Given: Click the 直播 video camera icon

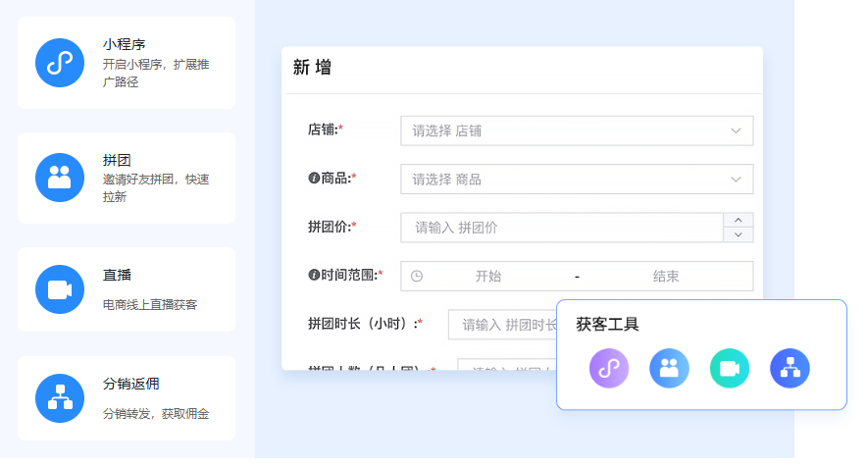Looking at the screenshot, I should (60, 289).
